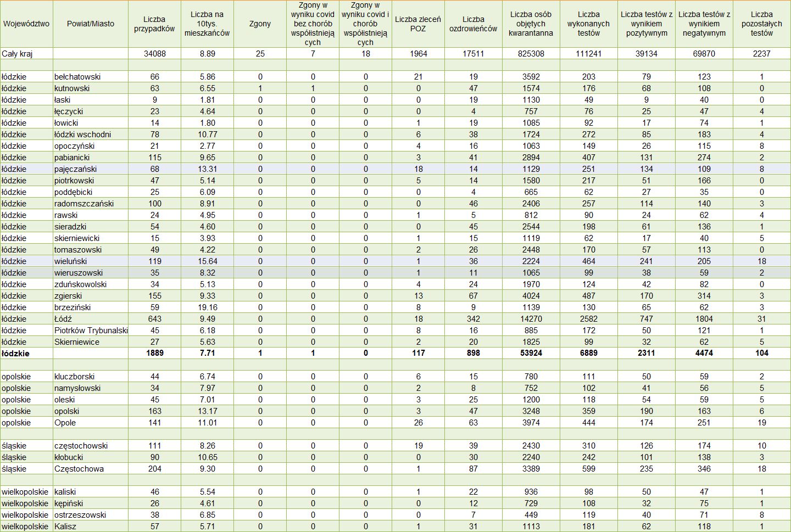The height and width of the screenshot is (532, 791).
Task: Click the 'pajęczański' cell
Action: [x=91, y=169]
